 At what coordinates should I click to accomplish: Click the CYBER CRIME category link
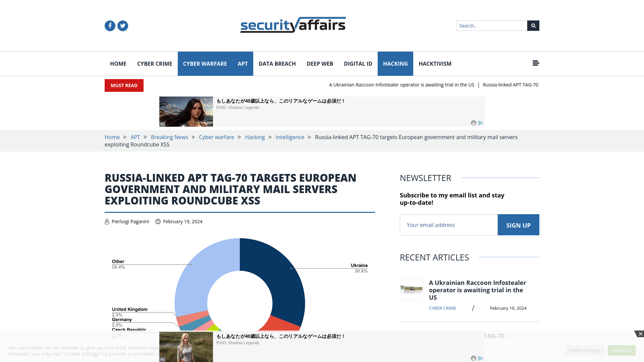154,64
